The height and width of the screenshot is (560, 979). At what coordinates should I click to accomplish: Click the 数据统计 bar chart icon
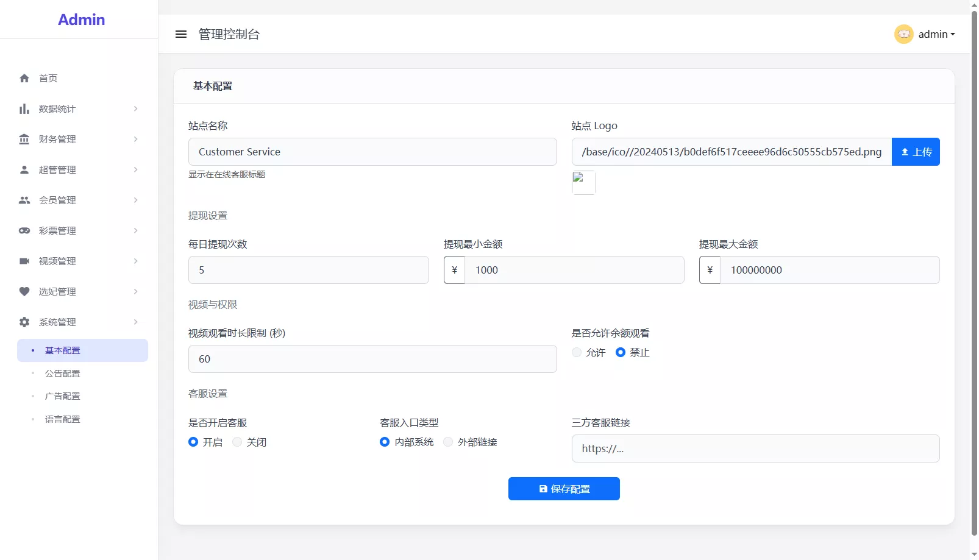(x=24, y=108)
